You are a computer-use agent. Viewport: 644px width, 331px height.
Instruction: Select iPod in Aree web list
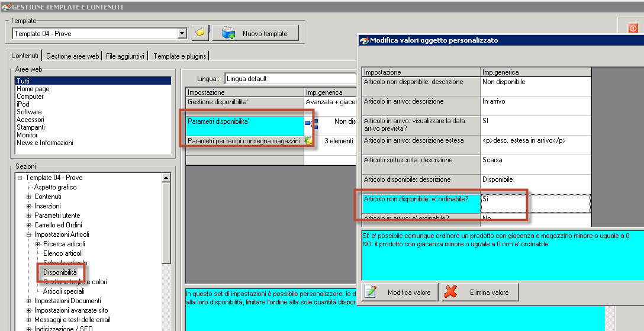click(23, 104)
